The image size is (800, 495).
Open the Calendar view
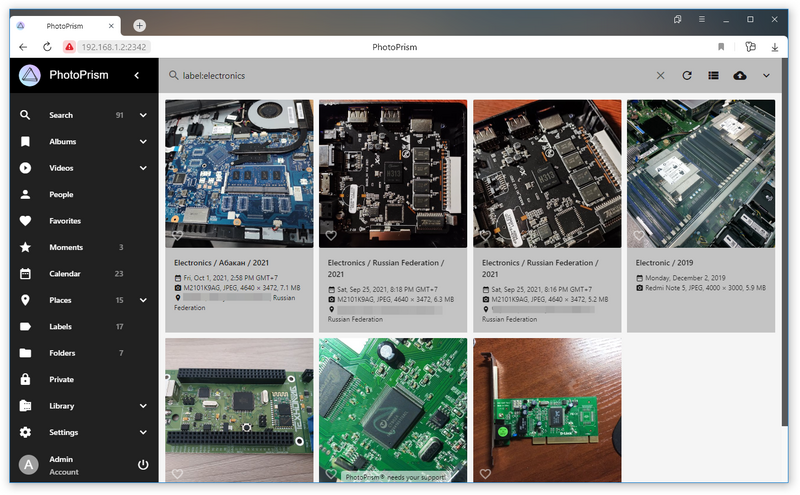[65, 274]
